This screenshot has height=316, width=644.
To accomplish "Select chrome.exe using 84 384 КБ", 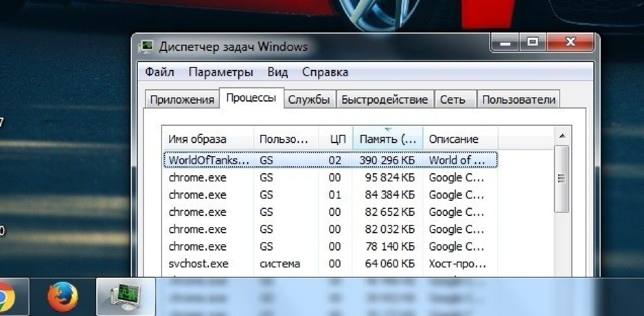I will (x=330, y=195).
